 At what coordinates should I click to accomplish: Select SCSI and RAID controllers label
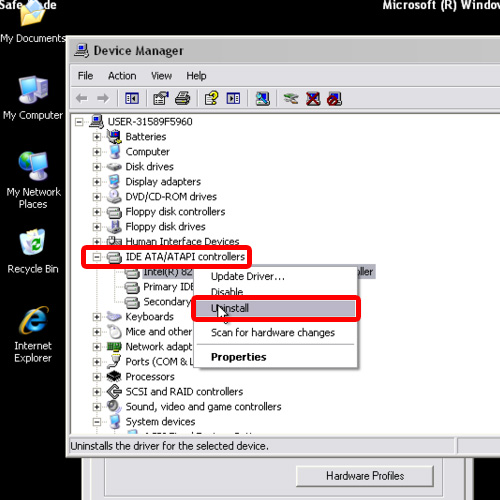[184, 392]
